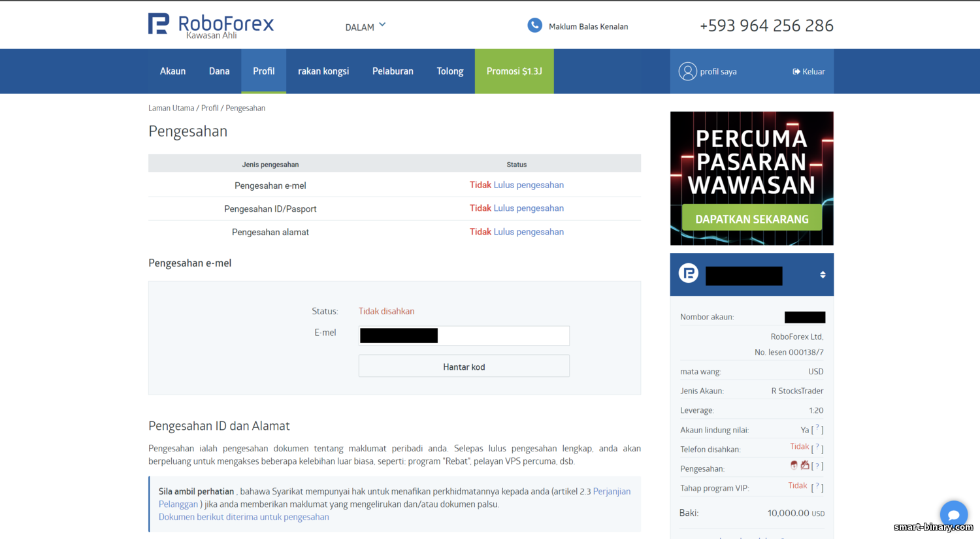Open the Tolong help menu
The image size is (980, 539).
point(450,71)
